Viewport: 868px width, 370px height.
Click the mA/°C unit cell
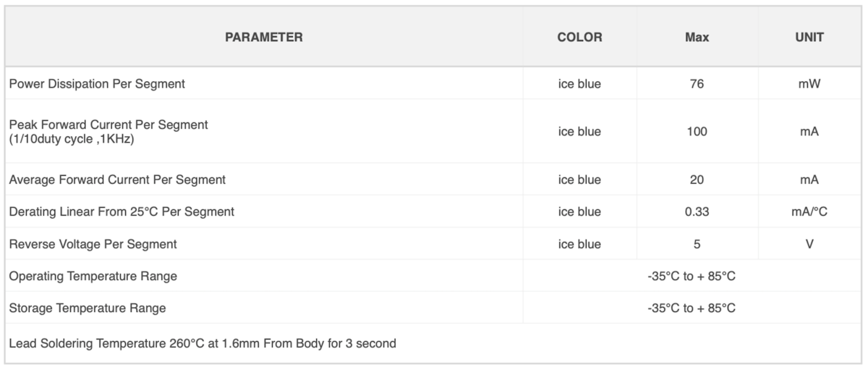pos(809,212)
